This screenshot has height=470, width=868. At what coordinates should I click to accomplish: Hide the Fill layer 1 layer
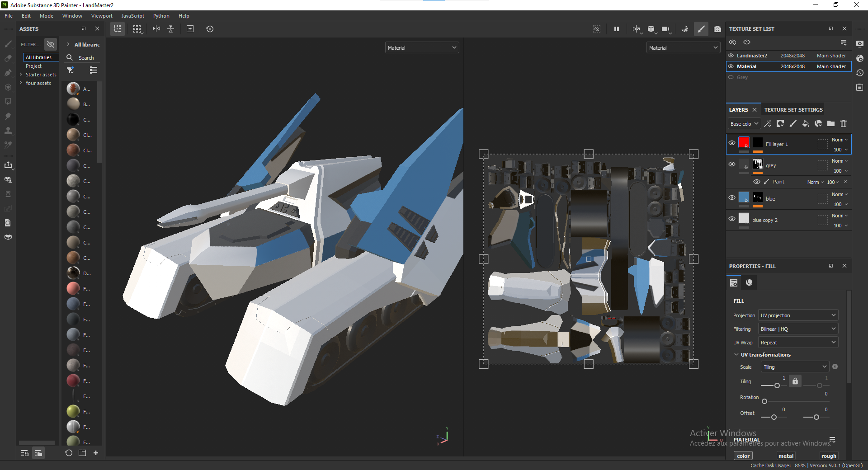point(732,143)
